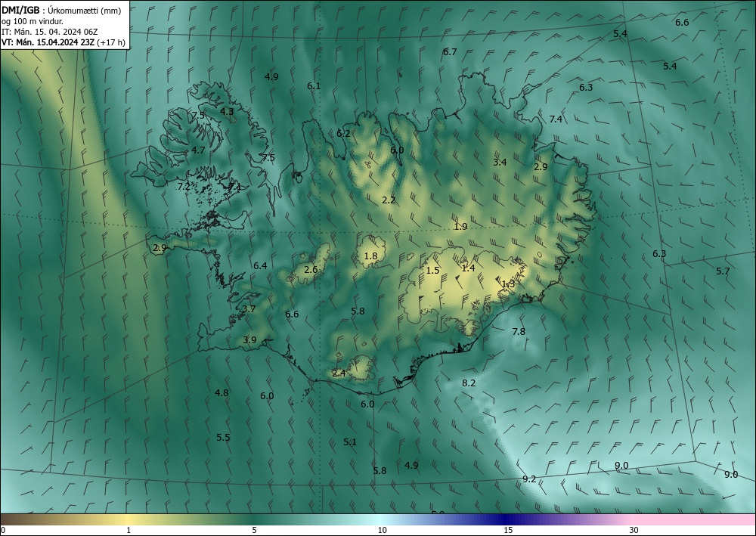Click the map value '2.4'
Screen dimensions: 756x536
pyautogui.click(x=339, y=373)
